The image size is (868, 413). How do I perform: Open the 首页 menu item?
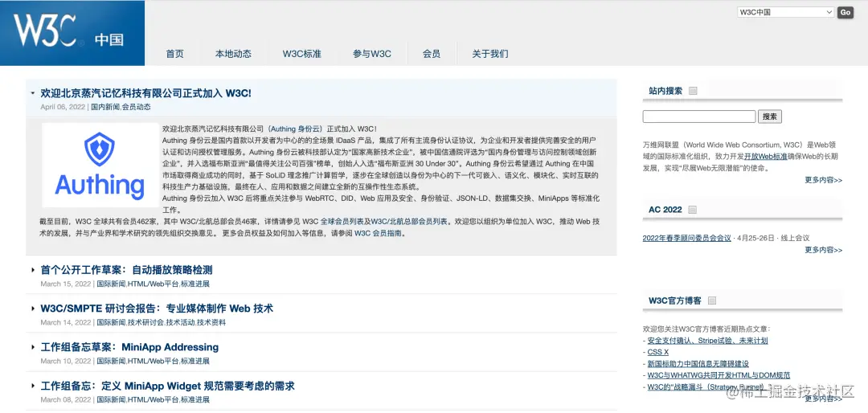[x=174, y=54]
